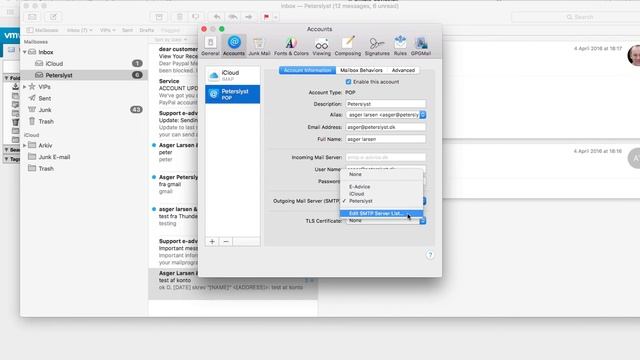Switch to Advanced tab
The width and height of the screenshot is (640, 360).
click(403, 70)
